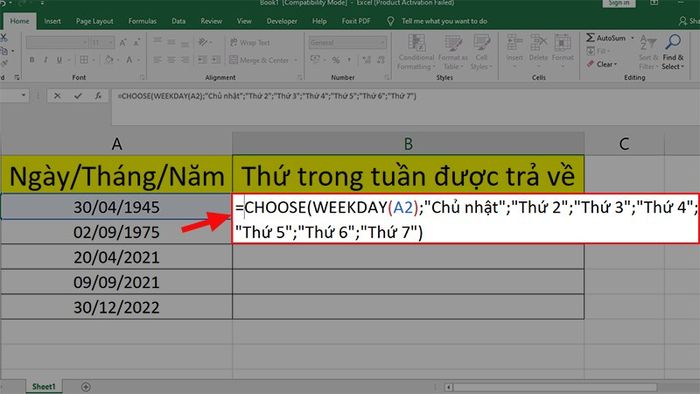This screenshot has height=394, width=700.
Task: Open the font size combo box
Action: click(102, 42)
